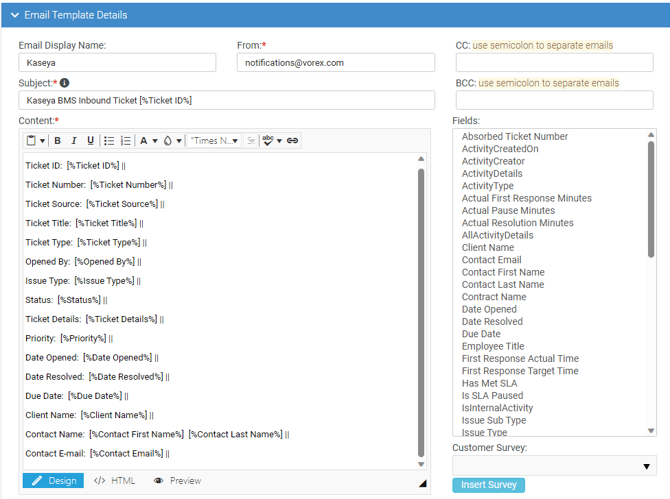Click the Subject info icon
Screen dimensions: 670x499
point(64,83)
